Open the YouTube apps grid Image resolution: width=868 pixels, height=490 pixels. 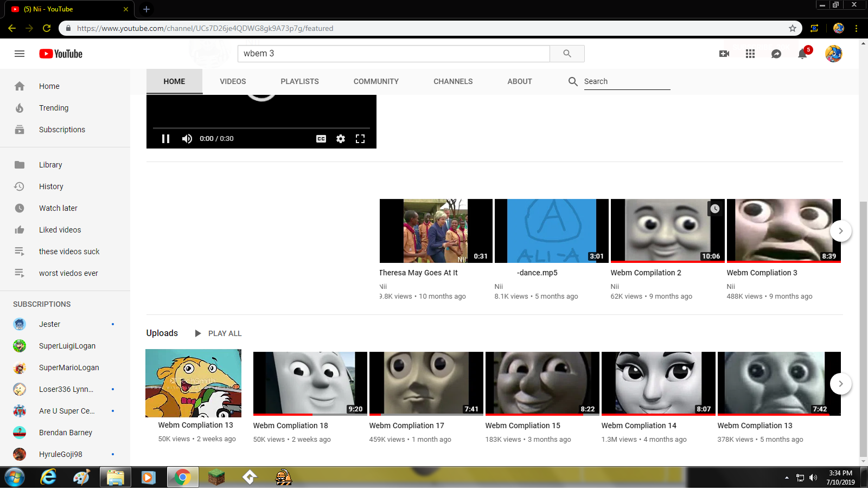[750, 54]
